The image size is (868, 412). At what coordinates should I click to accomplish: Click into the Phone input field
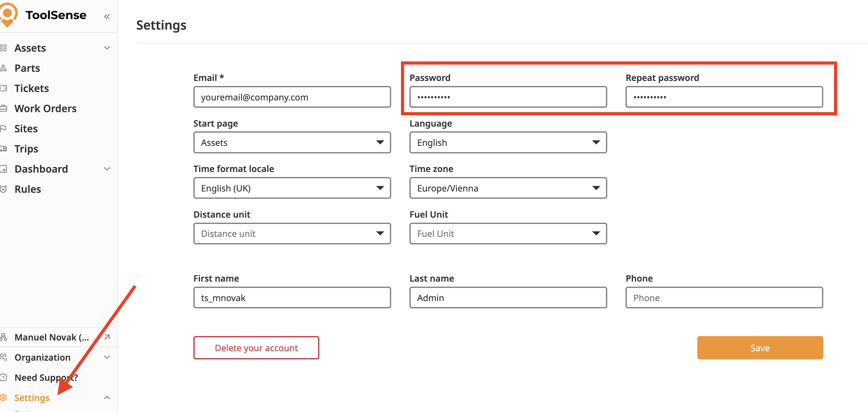(x=724, y=297)
